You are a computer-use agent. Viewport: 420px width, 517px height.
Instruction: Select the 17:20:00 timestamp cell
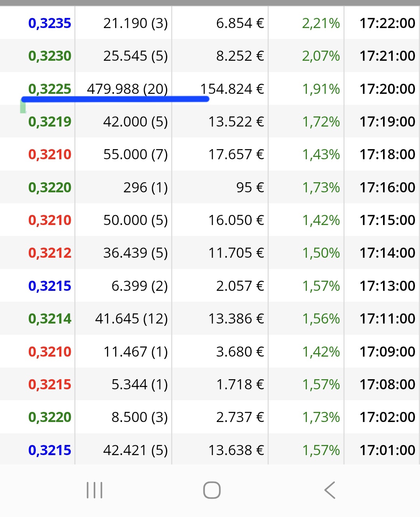pyautogui.click(x=387, y=89)
